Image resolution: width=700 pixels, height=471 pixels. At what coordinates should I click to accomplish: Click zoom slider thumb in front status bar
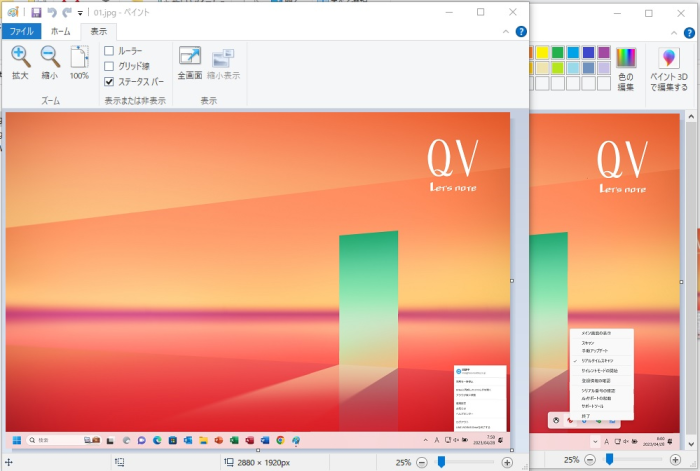coord(441,462)
